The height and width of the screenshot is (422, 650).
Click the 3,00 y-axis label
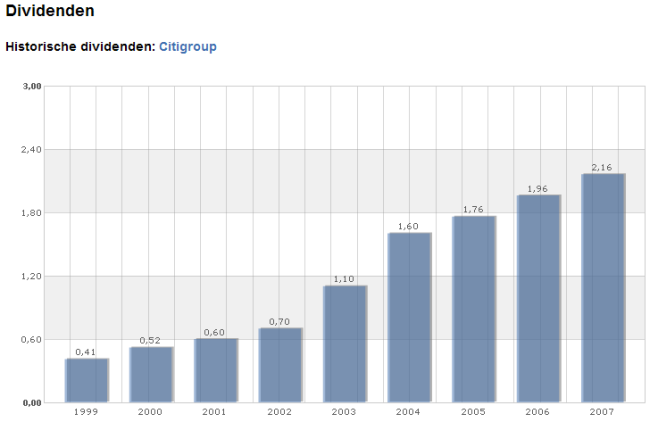point(32,86)
